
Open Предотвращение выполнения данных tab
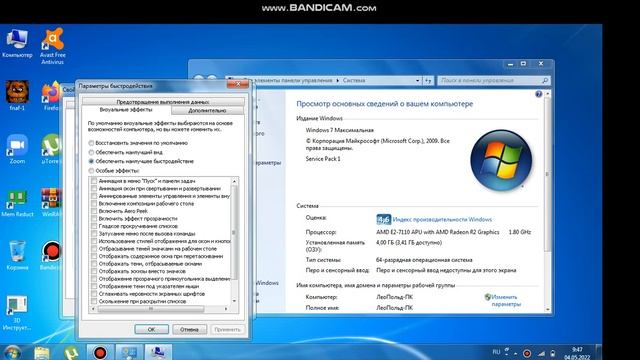[163, 102]
